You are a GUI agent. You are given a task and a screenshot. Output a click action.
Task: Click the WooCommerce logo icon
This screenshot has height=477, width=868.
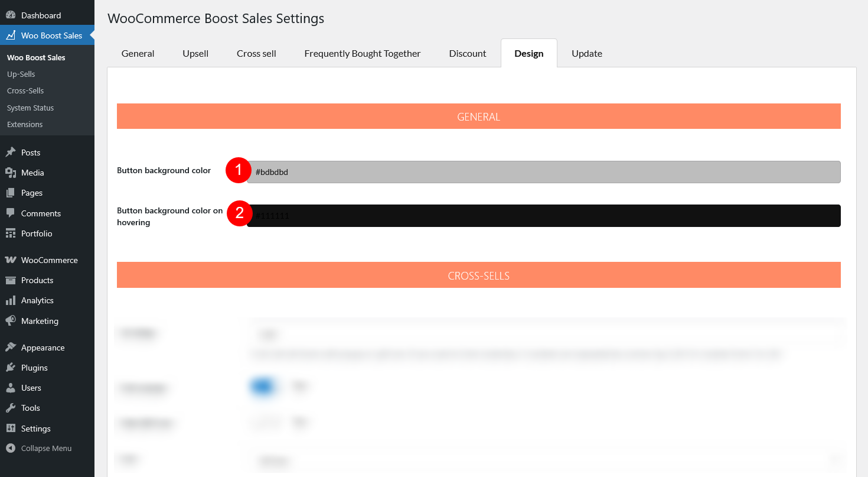[x=11, y=260]
